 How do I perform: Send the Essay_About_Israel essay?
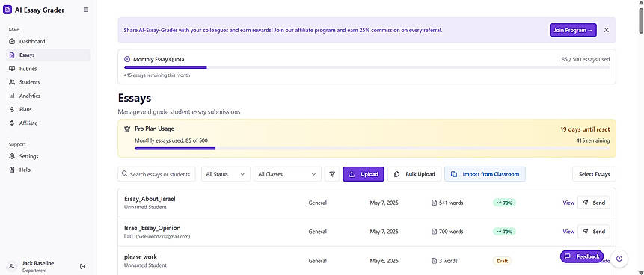pyautogui.click(x=593, y=203)
